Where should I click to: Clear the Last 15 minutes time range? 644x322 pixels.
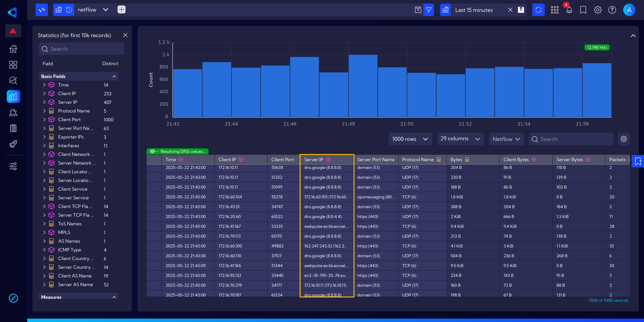pos(510,10)
